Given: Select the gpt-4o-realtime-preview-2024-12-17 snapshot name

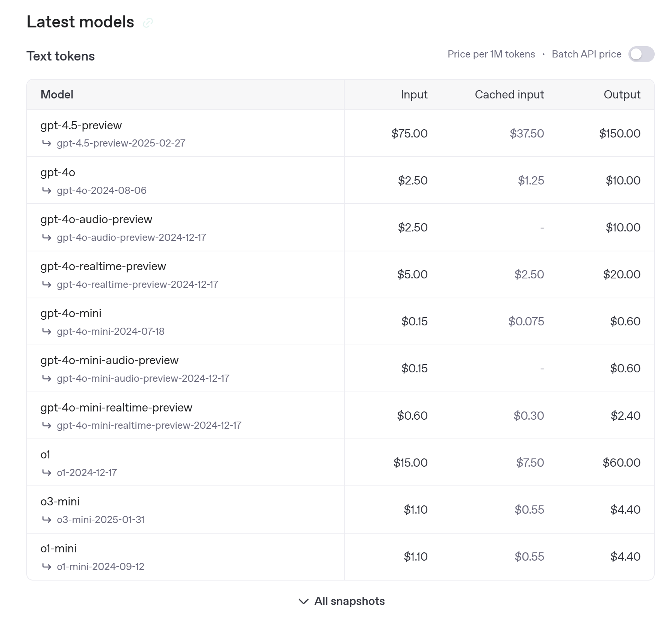Looking at the screenshot, I should [138, 284].
